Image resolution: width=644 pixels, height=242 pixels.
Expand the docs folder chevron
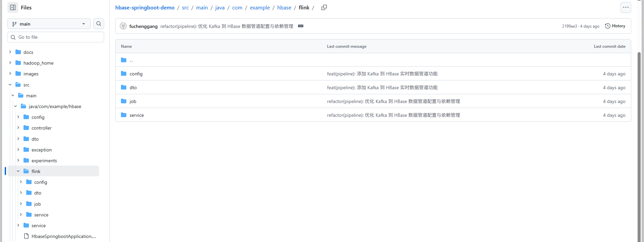click(x=10, y=52)
